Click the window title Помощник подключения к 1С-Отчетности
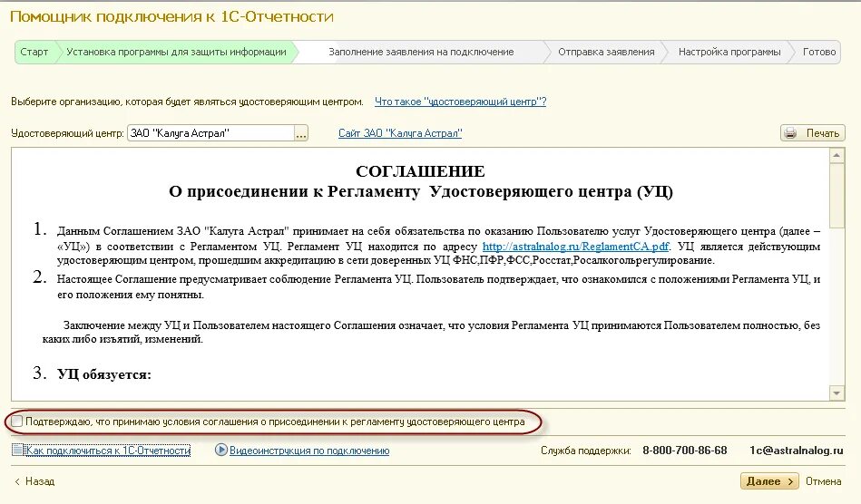This screenshot has width=861, height=504. [171, 17]
